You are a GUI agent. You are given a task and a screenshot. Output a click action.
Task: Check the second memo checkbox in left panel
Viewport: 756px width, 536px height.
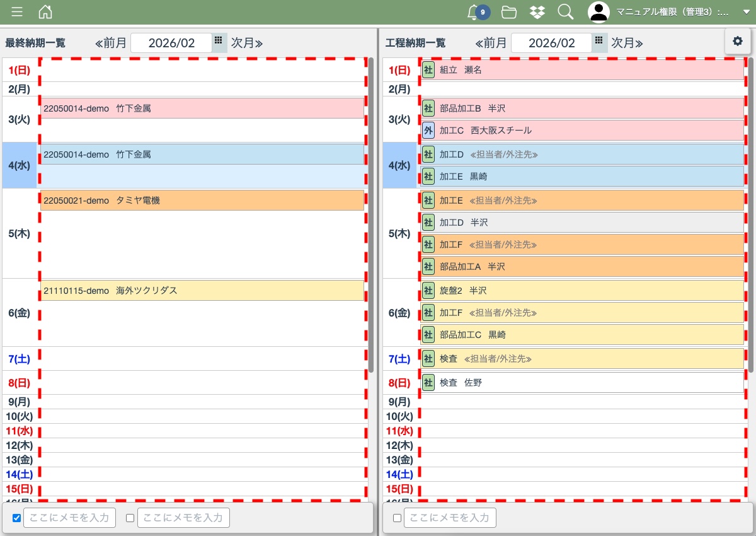[130, 518]
